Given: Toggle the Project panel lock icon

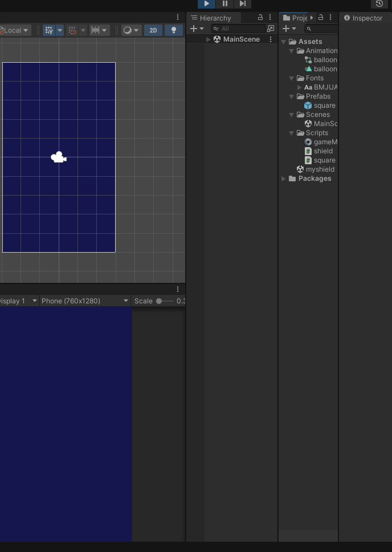Looking at the screenshot, I should pos(321,17).
